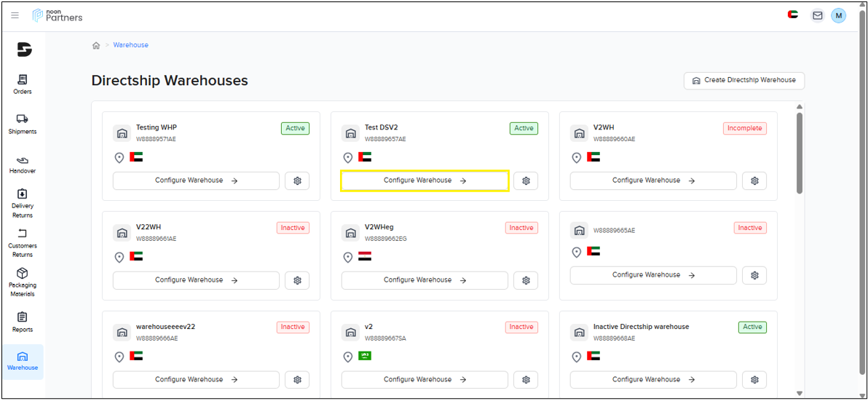Open the hamburger menu icon

pyautogui.click(x=15, y=15)
